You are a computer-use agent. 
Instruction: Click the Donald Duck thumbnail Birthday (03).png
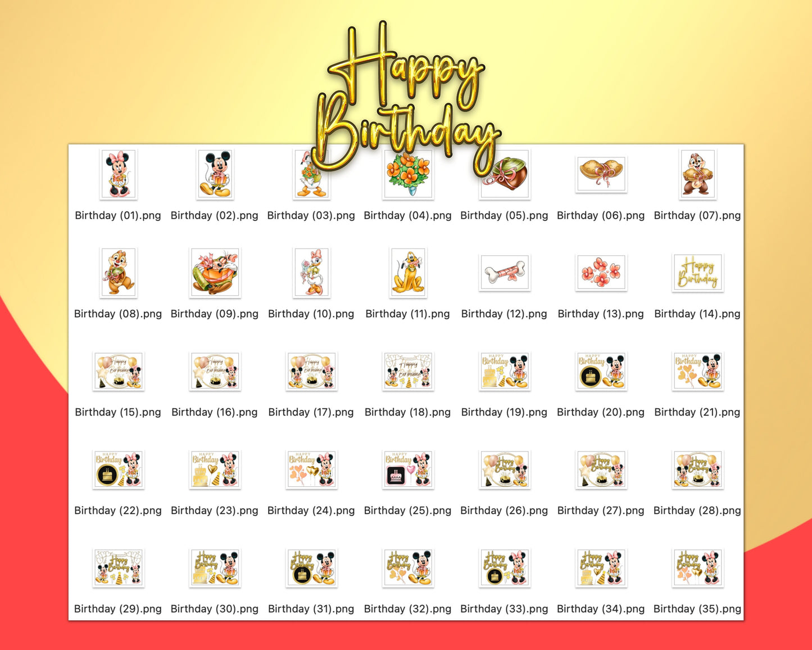pos(311,174)
